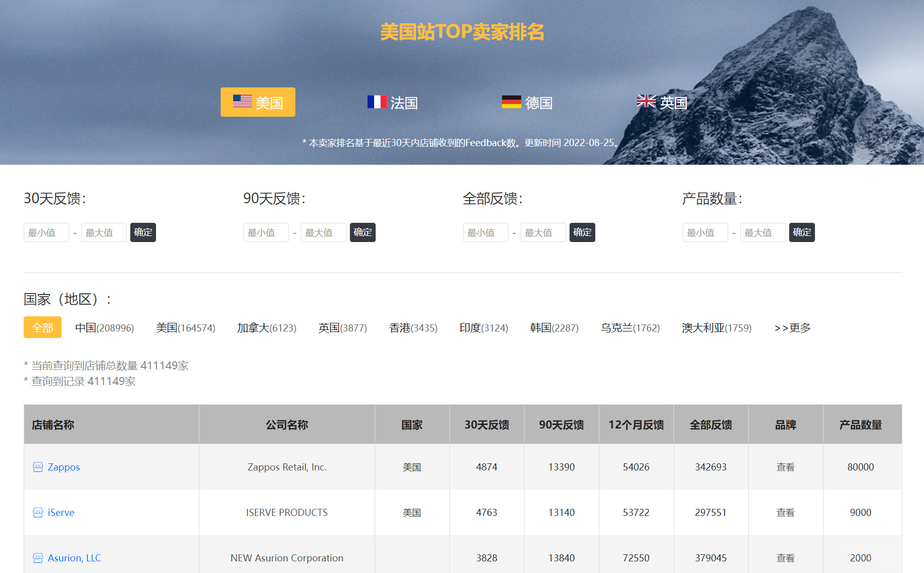The height and width of the screenshot is (573, 924).
Task: Focus the 产品数量 minimum value field
Action: point(705,232)
